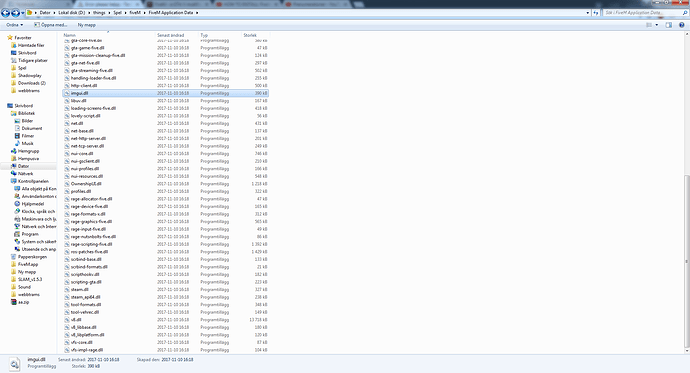690x373 pixels.
Task: Select the libuv.dll file icon
Action: click(x=67, y=101)
